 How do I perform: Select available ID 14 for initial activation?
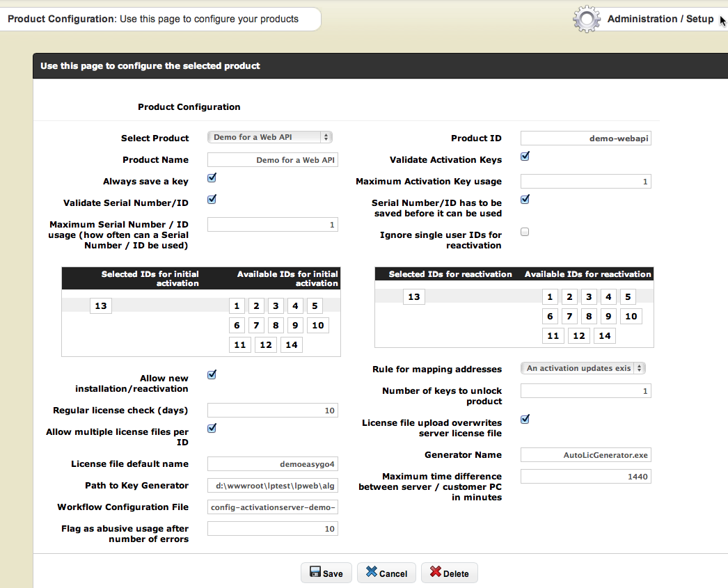coord(292,345)
